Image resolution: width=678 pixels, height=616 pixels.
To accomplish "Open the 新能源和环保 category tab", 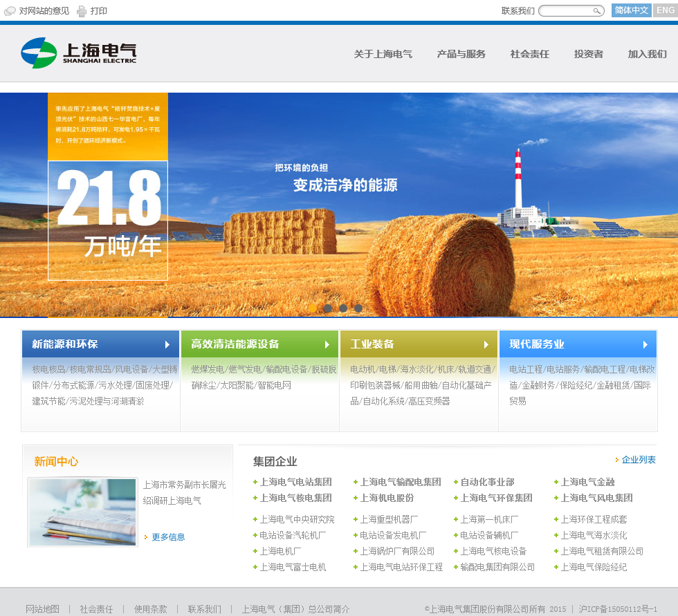I will pos(100,344).
